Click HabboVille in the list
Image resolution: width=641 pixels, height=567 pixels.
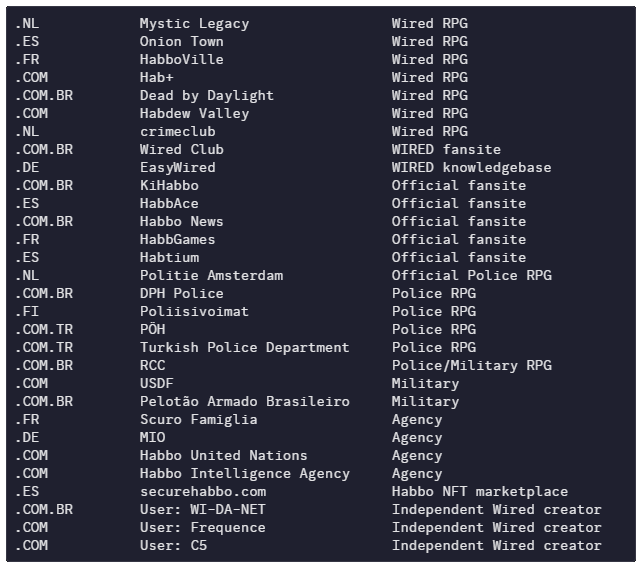point(182,59)
